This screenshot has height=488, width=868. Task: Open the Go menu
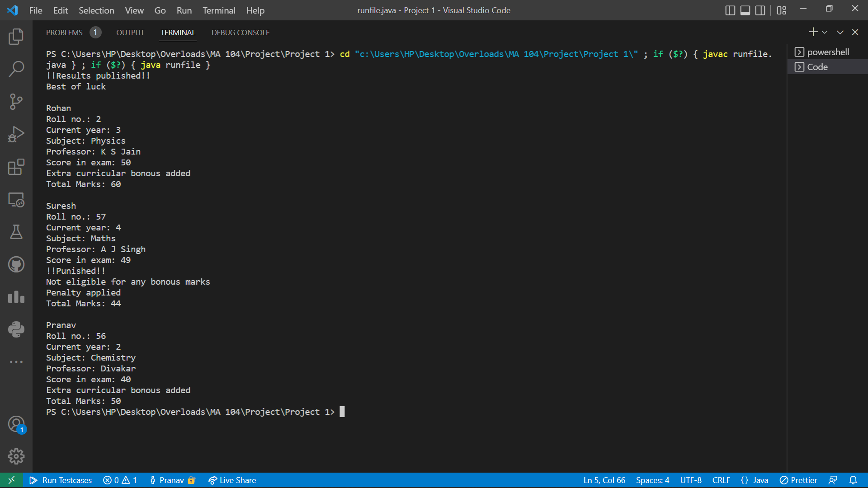[x=160, y=10]
